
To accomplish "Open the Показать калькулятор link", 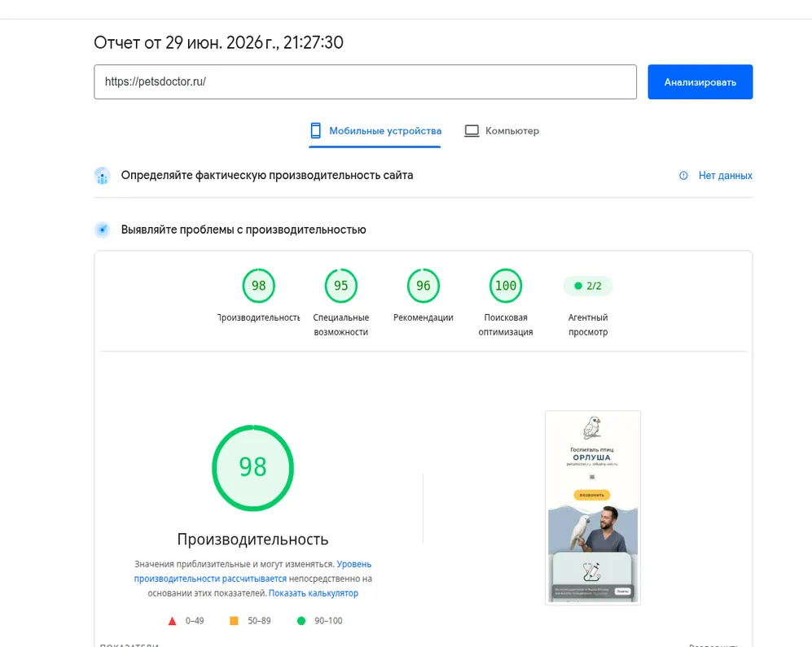I will 314,593.
